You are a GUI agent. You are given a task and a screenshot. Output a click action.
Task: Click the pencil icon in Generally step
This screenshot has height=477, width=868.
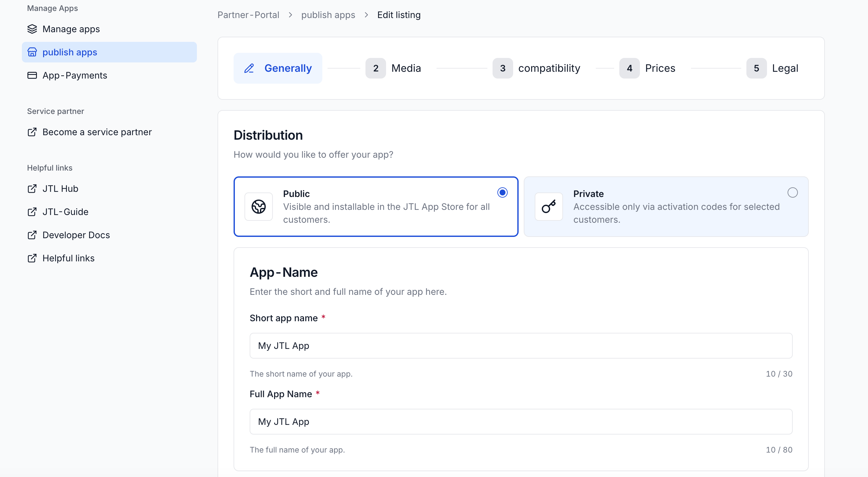coord(249,68)
